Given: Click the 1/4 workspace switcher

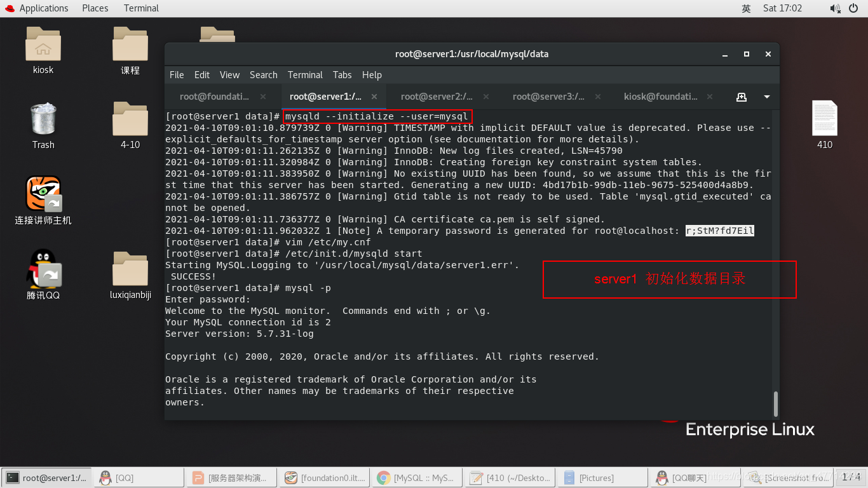Looking at the screenshot, I should click(x=851, y=477).
